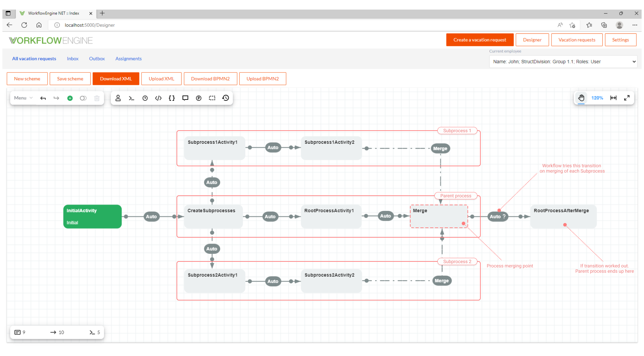Open the Localization panel (speech bubble icon)
This screenshot has height=356, width=644.
point(185,98)
